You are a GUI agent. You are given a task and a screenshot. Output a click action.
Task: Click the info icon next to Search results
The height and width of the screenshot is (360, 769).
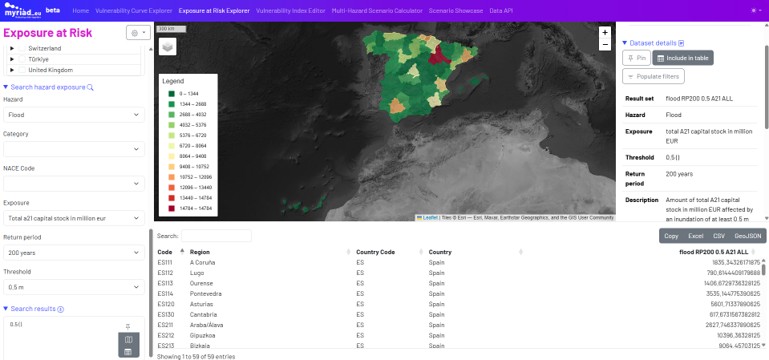pyautogui.click(x=61, y=309)
